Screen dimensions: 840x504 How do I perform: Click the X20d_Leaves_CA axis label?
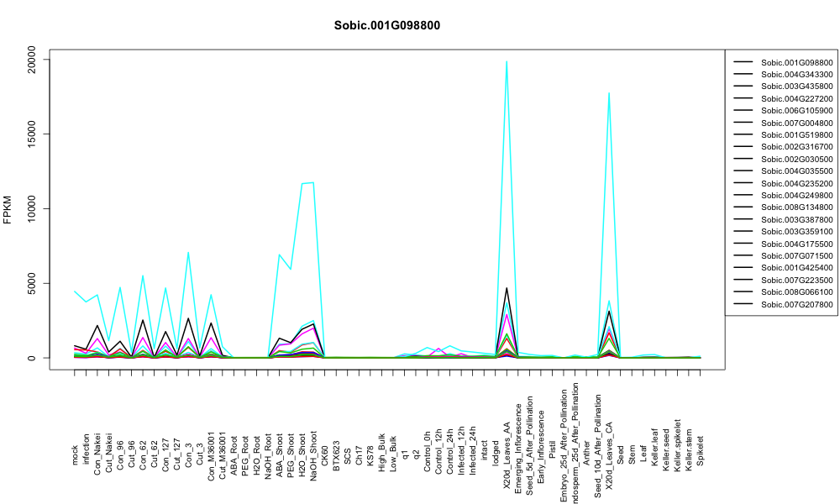pyautogui.click(x=609, y=448)
